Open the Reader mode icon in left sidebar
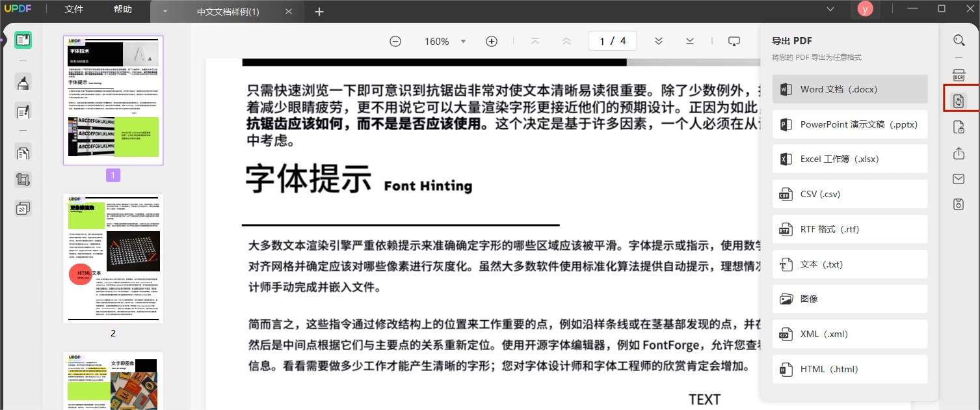980x410 pixels. click(x=23, y=40)
